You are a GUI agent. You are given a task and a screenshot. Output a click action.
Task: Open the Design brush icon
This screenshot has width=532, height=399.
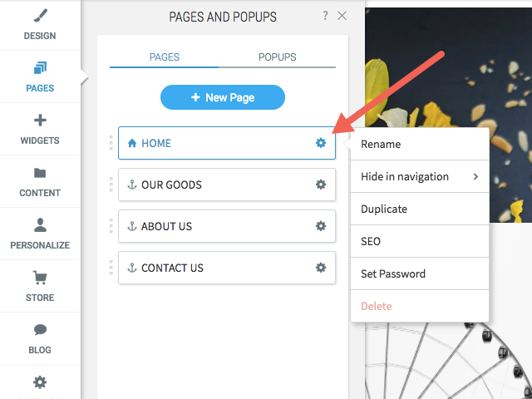pos(41,16)
